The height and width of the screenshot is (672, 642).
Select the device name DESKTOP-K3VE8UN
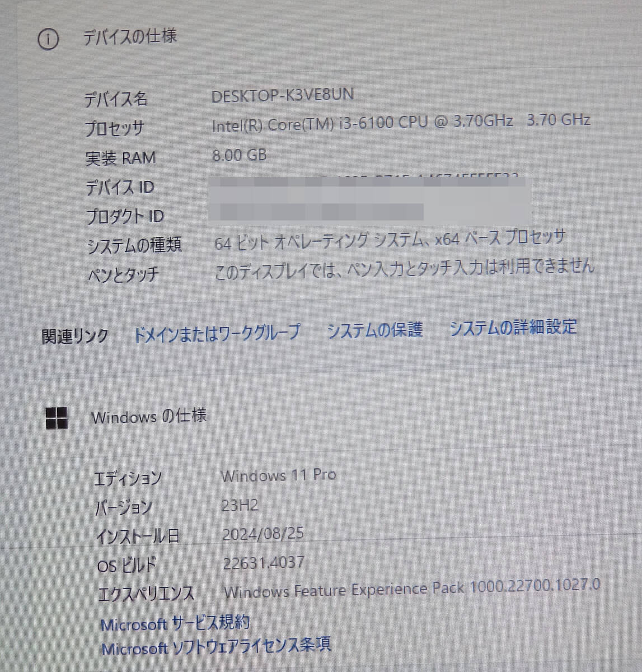[283, 95]
